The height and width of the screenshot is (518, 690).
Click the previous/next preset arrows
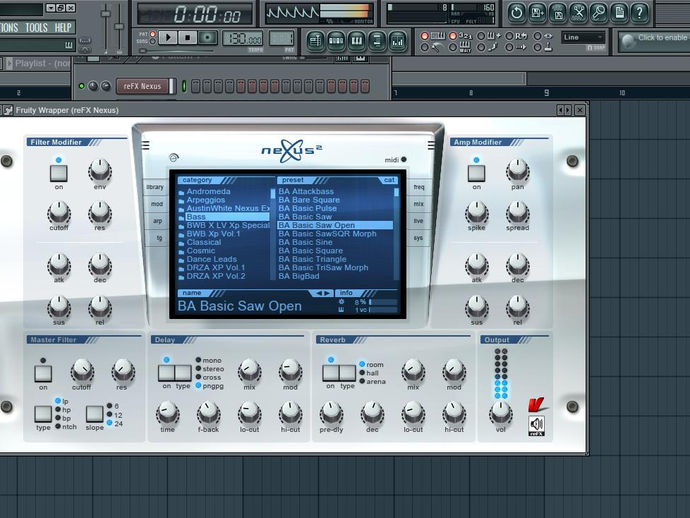point(323,293)
